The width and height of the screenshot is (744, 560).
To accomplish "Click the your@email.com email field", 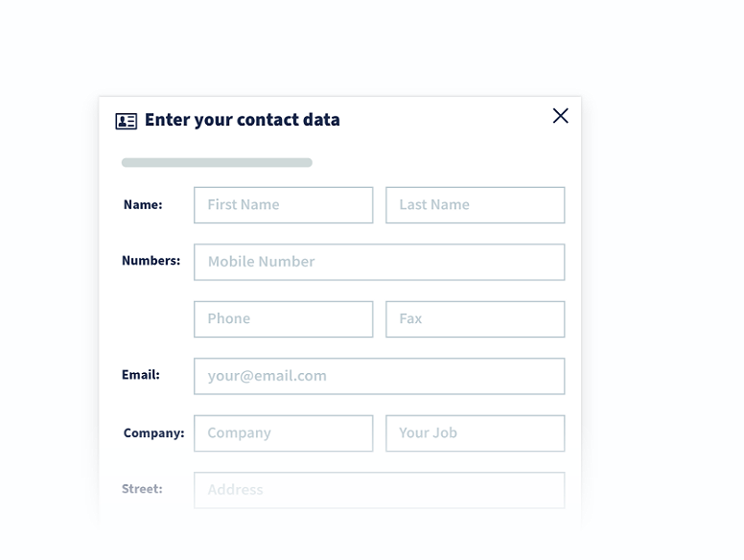I will tap(379, 376).
